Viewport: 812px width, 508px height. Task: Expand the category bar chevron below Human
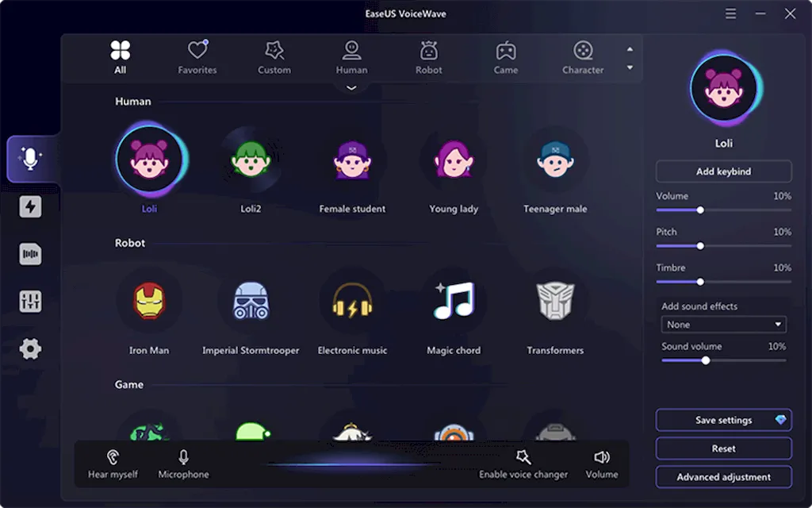click(x=351, y=87)
